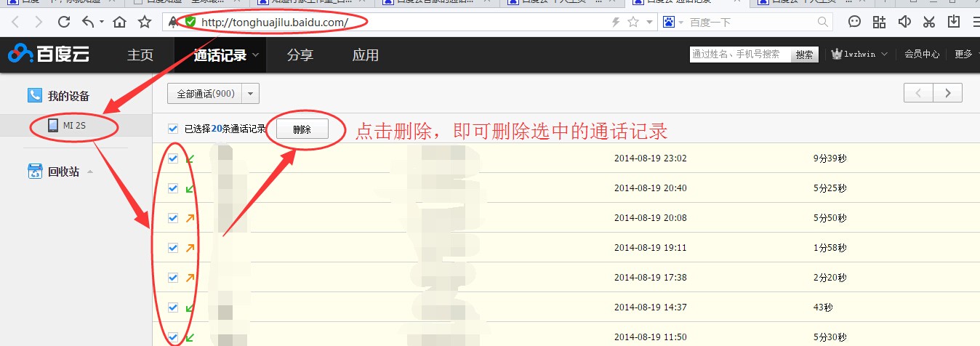Click the phone icon next to 我的设备
The width and height of the screenshot is (980, 346).
coord(35,95)
